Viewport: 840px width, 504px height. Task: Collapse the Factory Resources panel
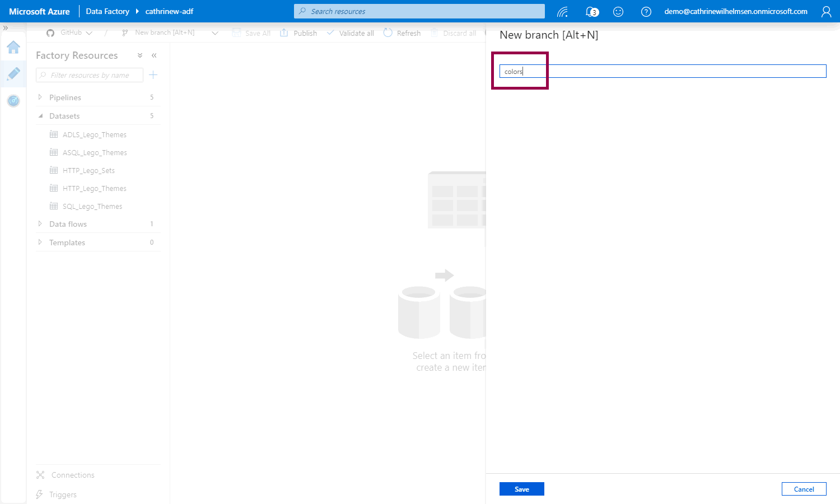[x=154, y=55]
